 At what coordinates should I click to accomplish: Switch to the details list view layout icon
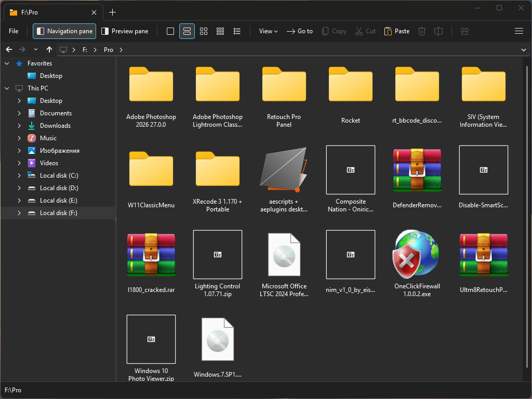coord(237,31)
